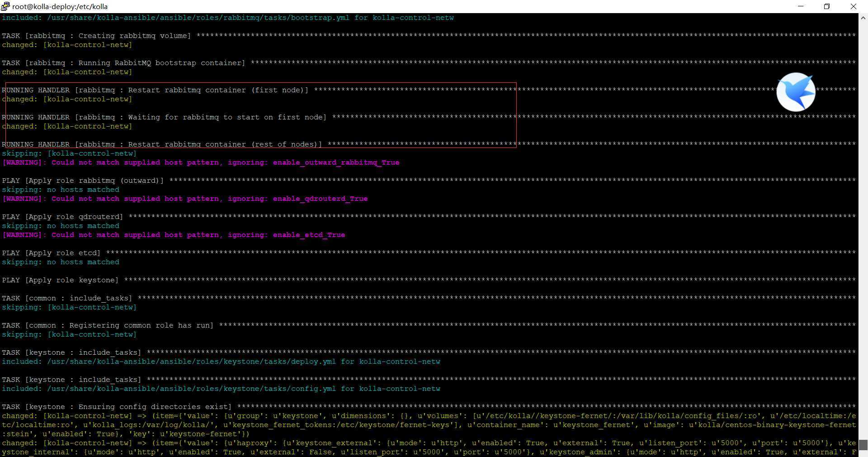The height and width of the screenshot is (457, 868).
Task: Click 'PLAY [Apply role etcd]' line
Action: pos(429,253)
